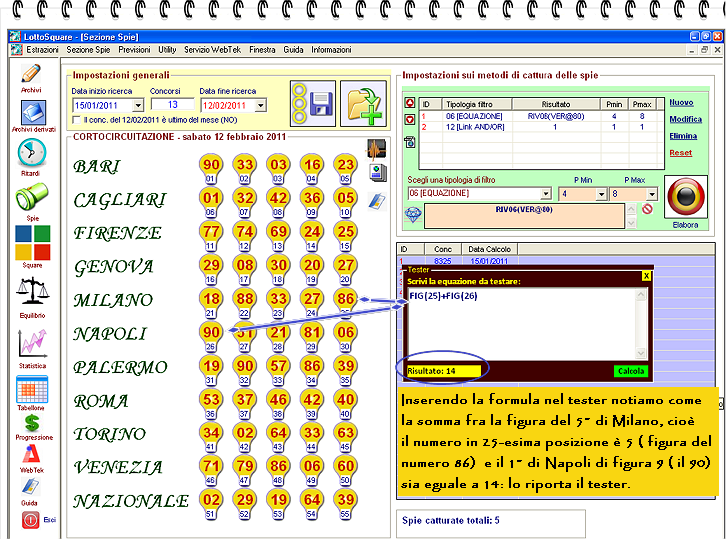Open the Servizio WebTek menu
This screenshot has height=539, width=726.
click(x=213, y=50)
